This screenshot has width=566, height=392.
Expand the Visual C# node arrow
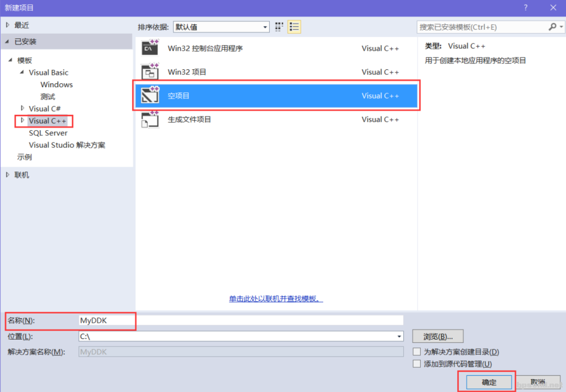pyautogui.click(x=23, y=108)
